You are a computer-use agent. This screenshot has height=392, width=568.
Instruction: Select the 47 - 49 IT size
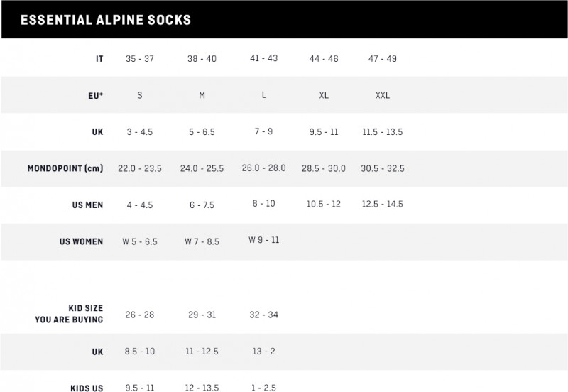pyautogui.click(x=383, y=59)
